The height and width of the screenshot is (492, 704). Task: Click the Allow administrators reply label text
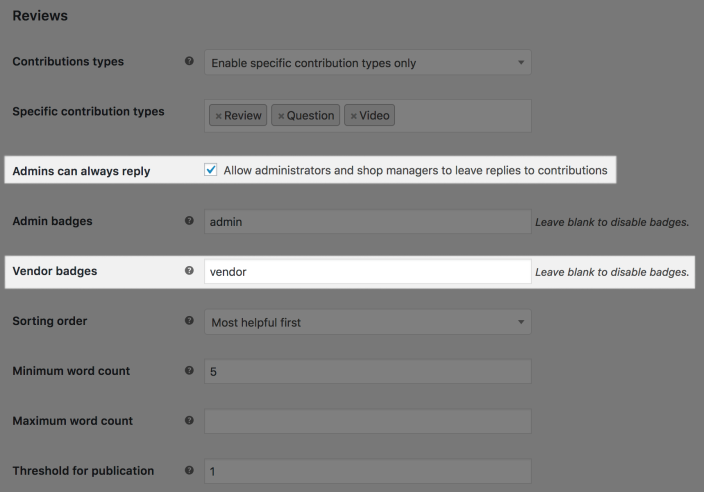(x=415, y=170)
